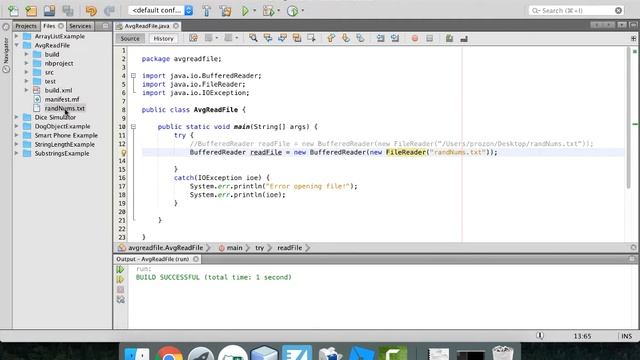Click the Comment lines icon
The image size is (640, 360).
(x=449, y=38)
